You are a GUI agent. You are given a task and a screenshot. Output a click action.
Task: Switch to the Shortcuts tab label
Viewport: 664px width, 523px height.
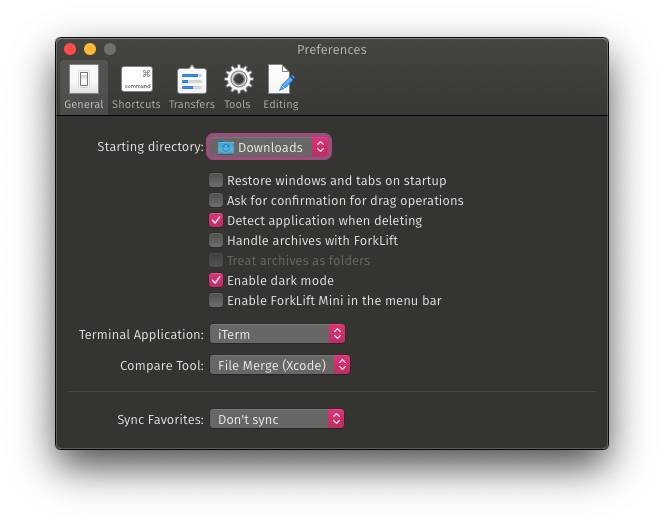[136, 104]
